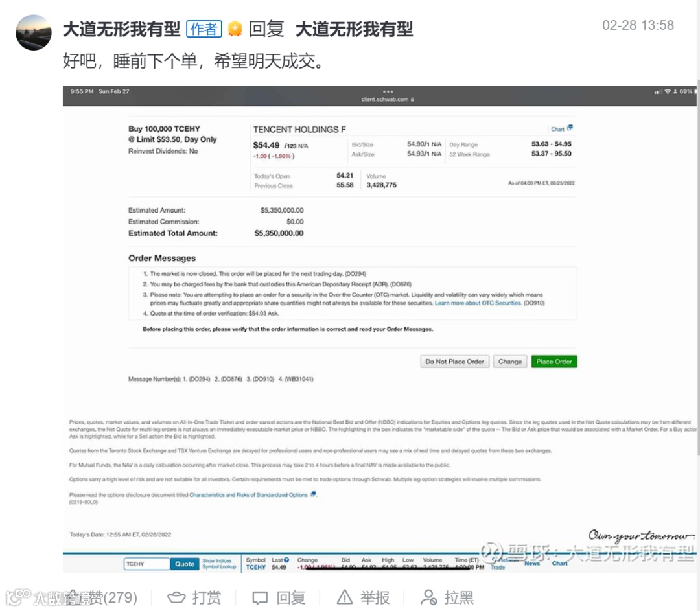Click the three-dot menu above client.schwab.com
Image resolution: width=700 pixels, height=611 pixels.
tap(388, 91)
